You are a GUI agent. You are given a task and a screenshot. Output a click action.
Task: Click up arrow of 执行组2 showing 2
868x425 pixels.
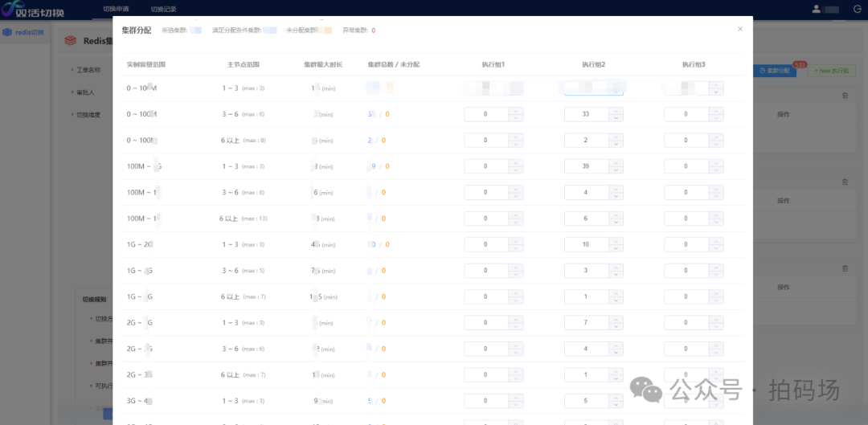(616, 137)
